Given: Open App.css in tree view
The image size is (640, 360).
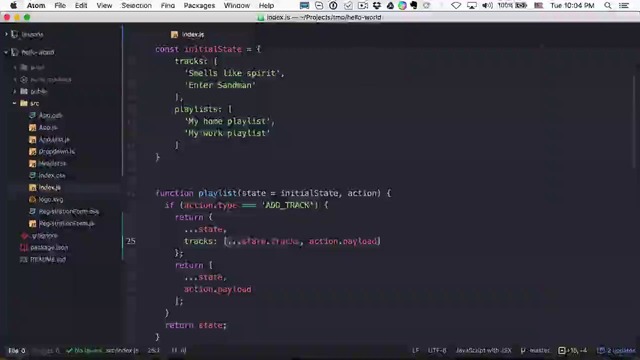Looking at the screenshot, I should tap(50, 116).
